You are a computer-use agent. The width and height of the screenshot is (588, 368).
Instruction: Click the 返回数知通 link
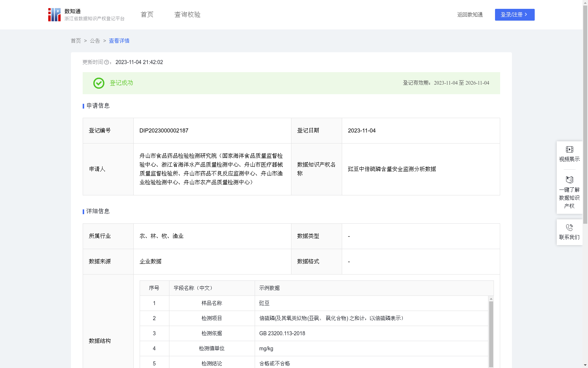coord(470,15)
